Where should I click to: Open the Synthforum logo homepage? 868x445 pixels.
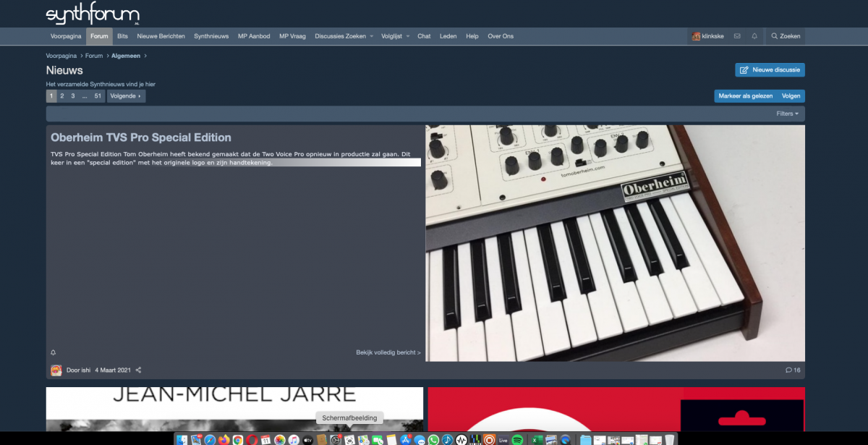click(93, 14)
